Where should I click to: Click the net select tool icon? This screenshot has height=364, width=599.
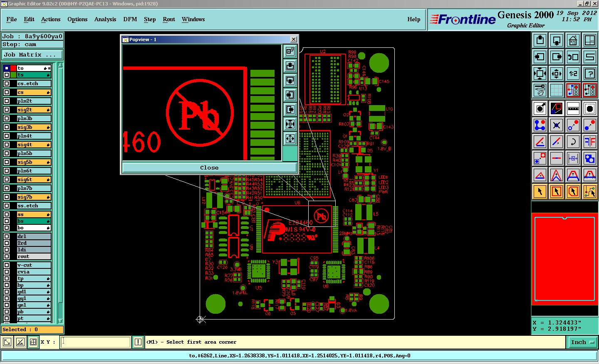click(x=590, y=192)
